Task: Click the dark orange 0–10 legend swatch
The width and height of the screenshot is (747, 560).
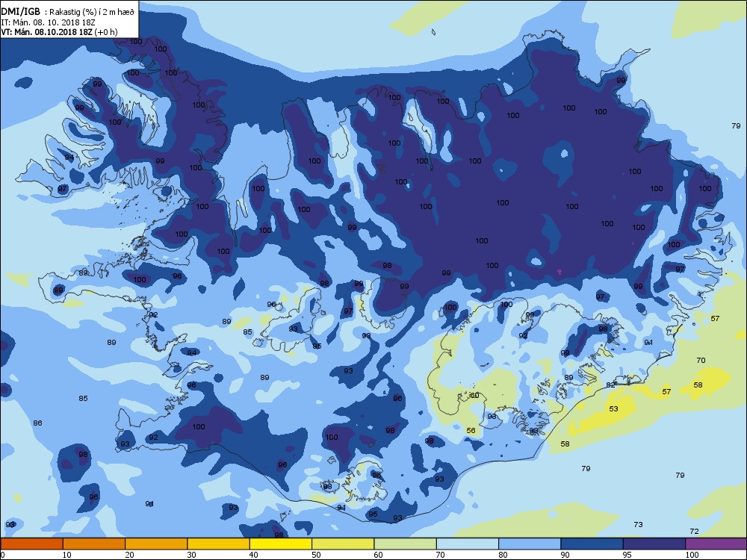Action: pyautogui.click(x=31, y=544)
